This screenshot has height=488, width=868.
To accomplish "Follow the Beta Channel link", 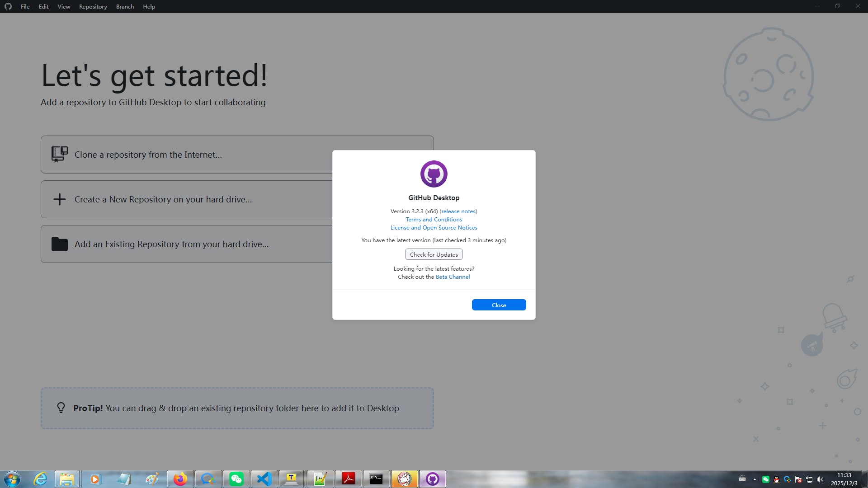I will [453, 277].
